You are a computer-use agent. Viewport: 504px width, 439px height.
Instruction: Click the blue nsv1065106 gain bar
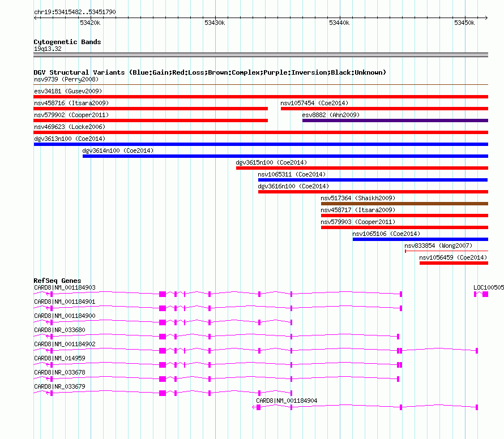click(420, 239)
